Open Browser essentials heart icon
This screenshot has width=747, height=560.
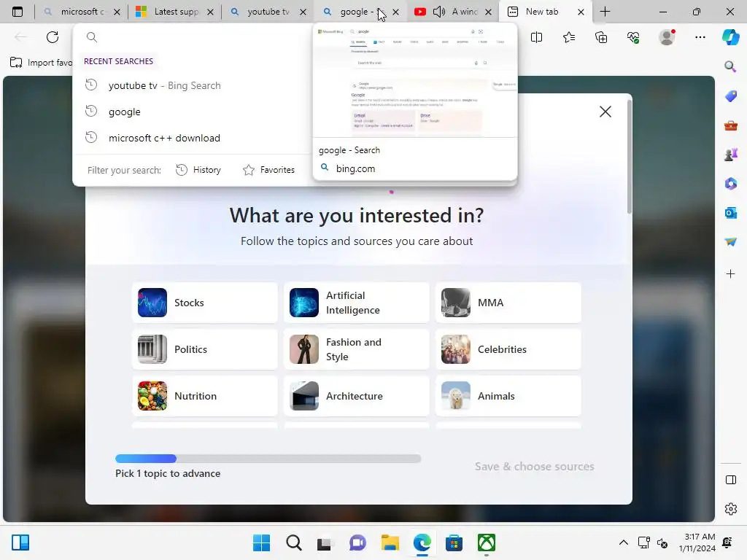tap(633, 37)
